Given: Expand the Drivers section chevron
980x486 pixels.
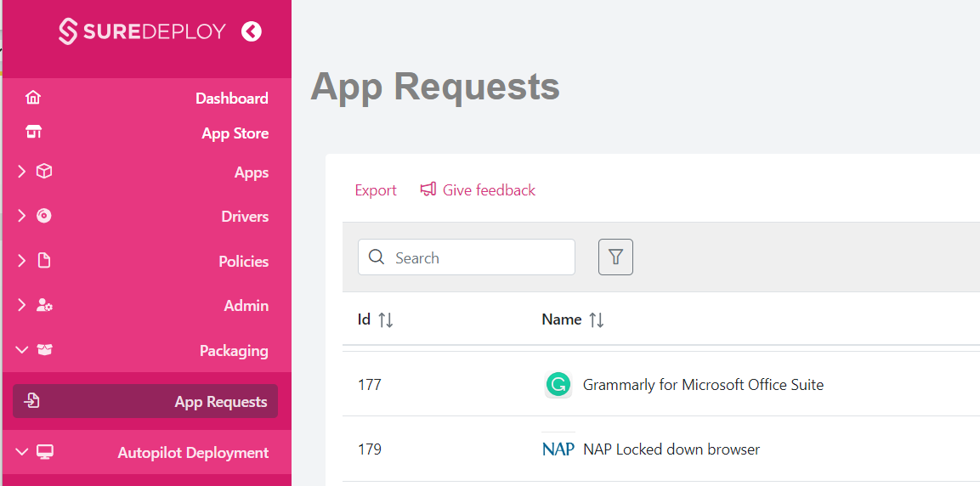Looking at the screenshot, I should (x=22, y=216).
